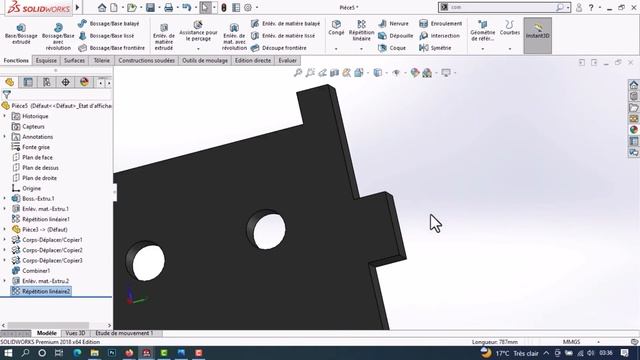Select Enlèv. de matière extrudé tool
640x360 pixels.
(164, 37)
